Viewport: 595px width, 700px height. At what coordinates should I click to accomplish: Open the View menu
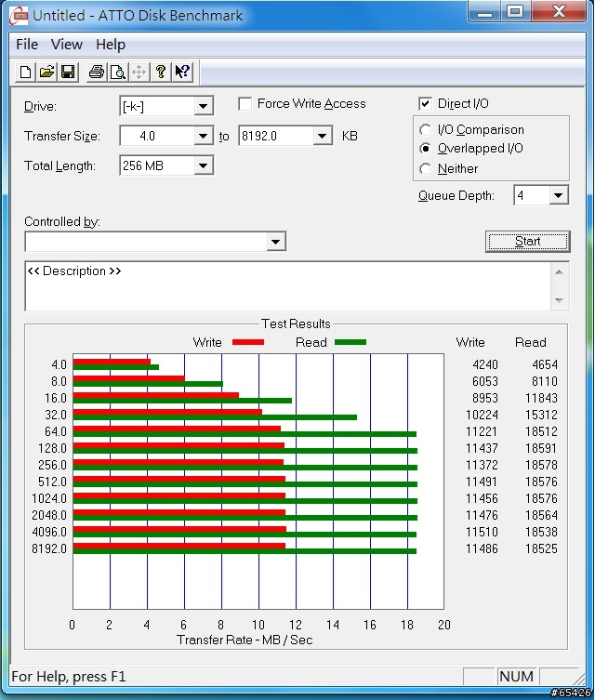67,45
